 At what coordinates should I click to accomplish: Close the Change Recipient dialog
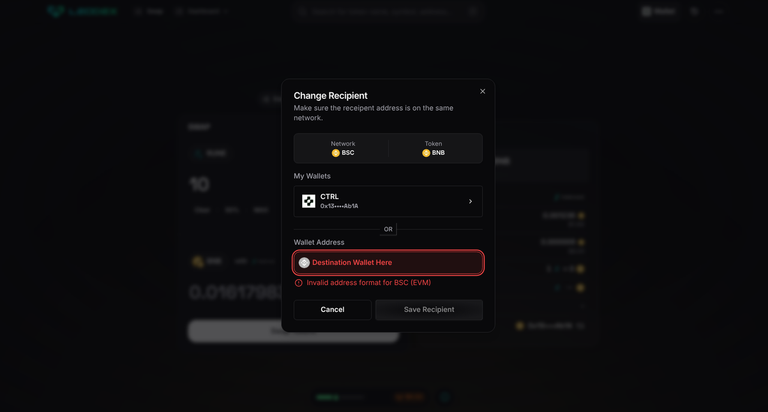click(482, 91)
